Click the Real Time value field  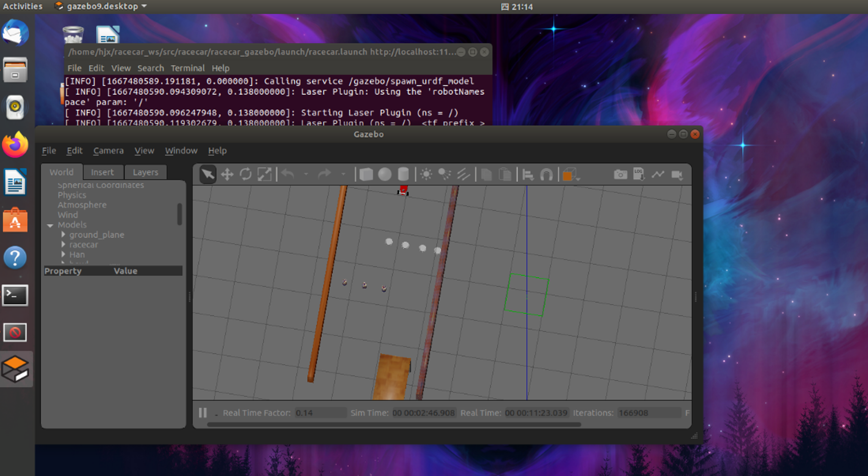pos(536,413)
